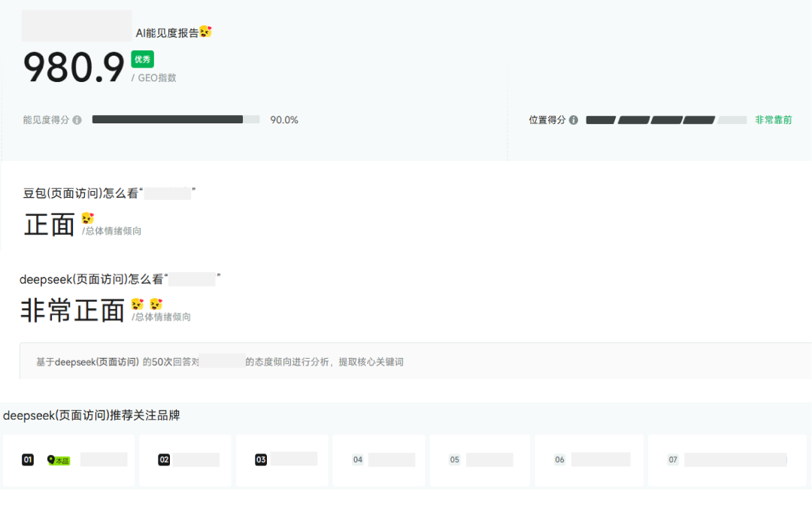
Task: Click the 优秀 green badge
Action: 142,59
